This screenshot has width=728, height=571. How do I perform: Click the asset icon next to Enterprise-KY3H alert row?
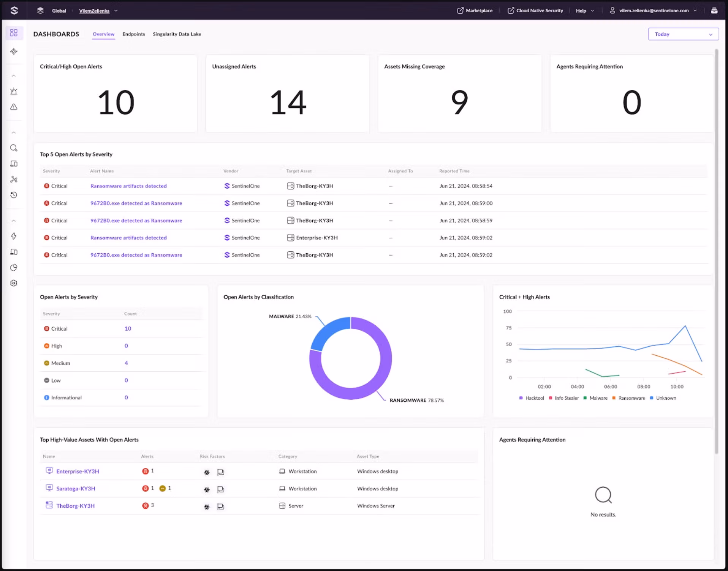click(290, 238)
